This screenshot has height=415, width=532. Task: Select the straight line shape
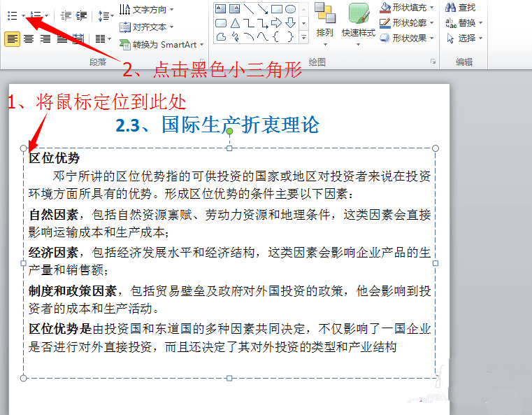click(249, 8)
